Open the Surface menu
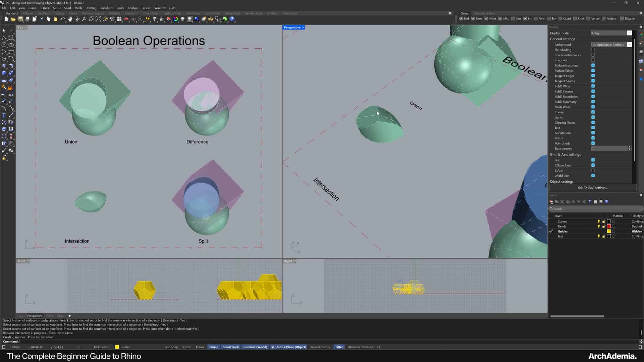This screenshot has width=644, height=362. 44,8
